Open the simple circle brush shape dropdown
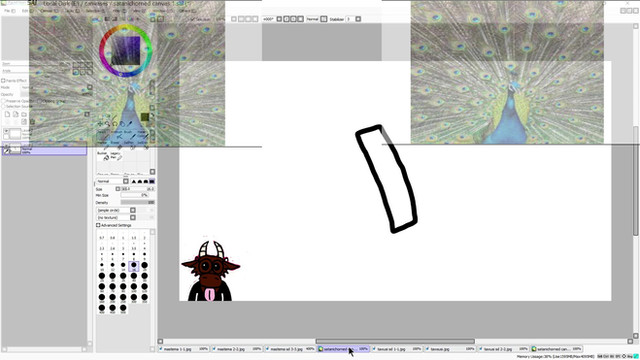Image resolution: width=640 pixels, height=360 pixels. coord(133,210)
